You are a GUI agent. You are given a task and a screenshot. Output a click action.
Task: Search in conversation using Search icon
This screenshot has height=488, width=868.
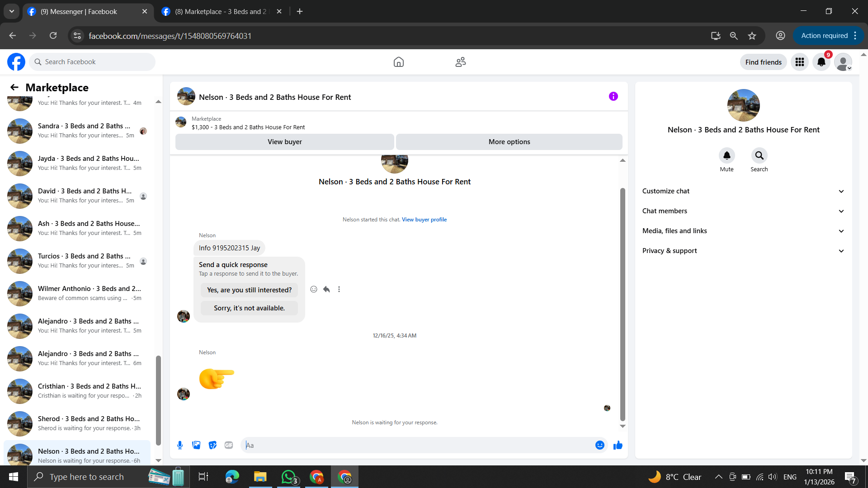click(x=759, y=156)
